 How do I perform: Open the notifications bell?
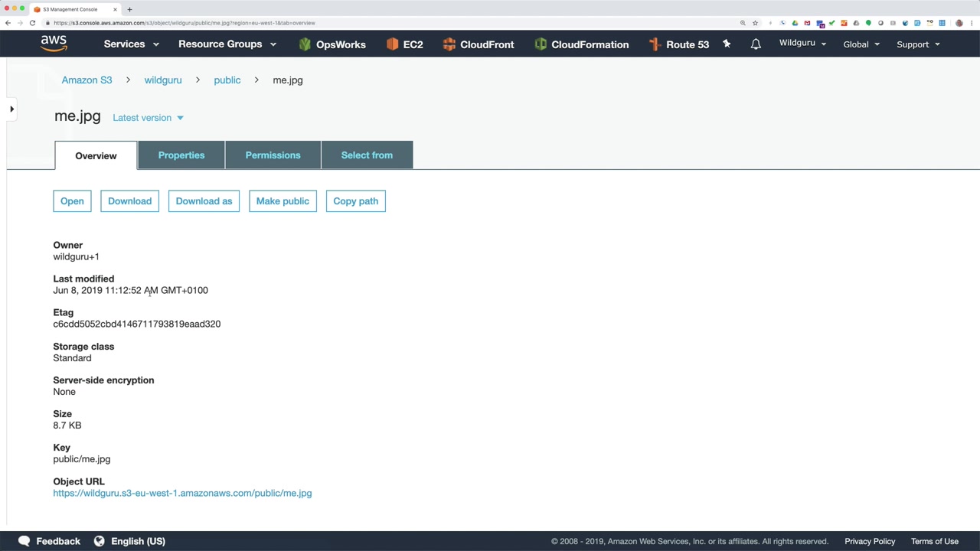(x=756, y=44)
